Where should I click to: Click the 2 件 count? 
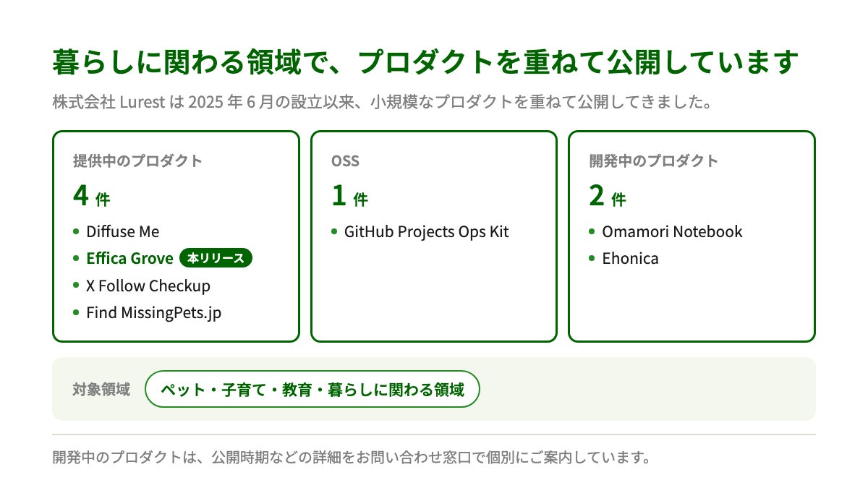tap(608, 195)
